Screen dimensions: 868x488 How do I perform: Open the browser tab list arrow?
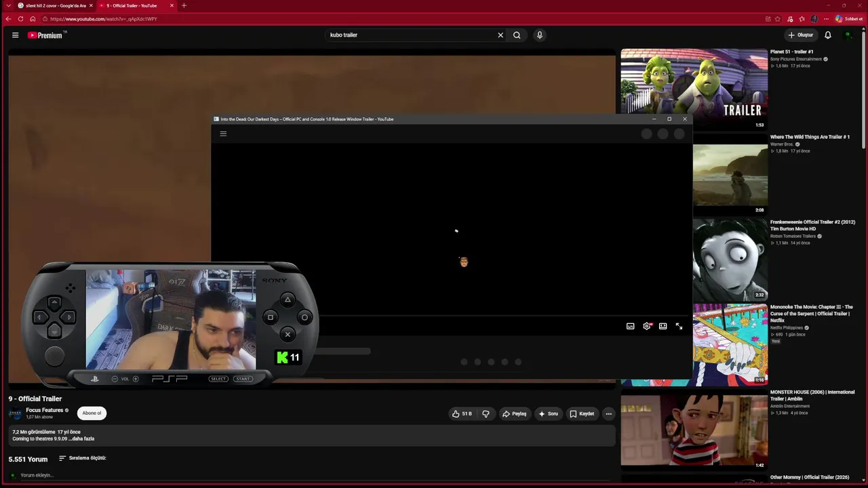(x=8, y=5)
